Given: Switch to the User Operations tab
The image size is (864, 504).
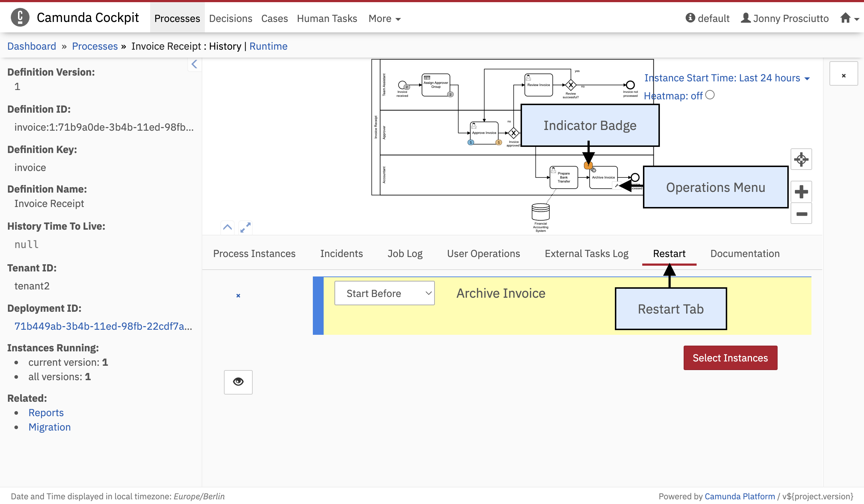Looking at the screenshot, I should coord(483,253).
